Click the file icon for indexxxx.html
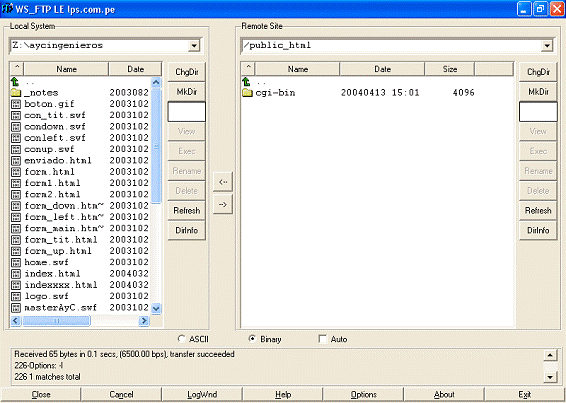Viewport: 566px width, 403px height. point(16,285)
